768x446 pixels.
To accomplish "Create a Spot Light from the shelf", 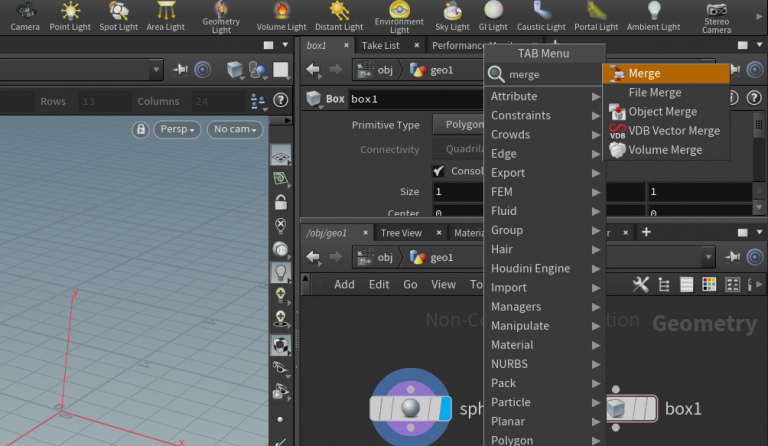I will point(119,17).
